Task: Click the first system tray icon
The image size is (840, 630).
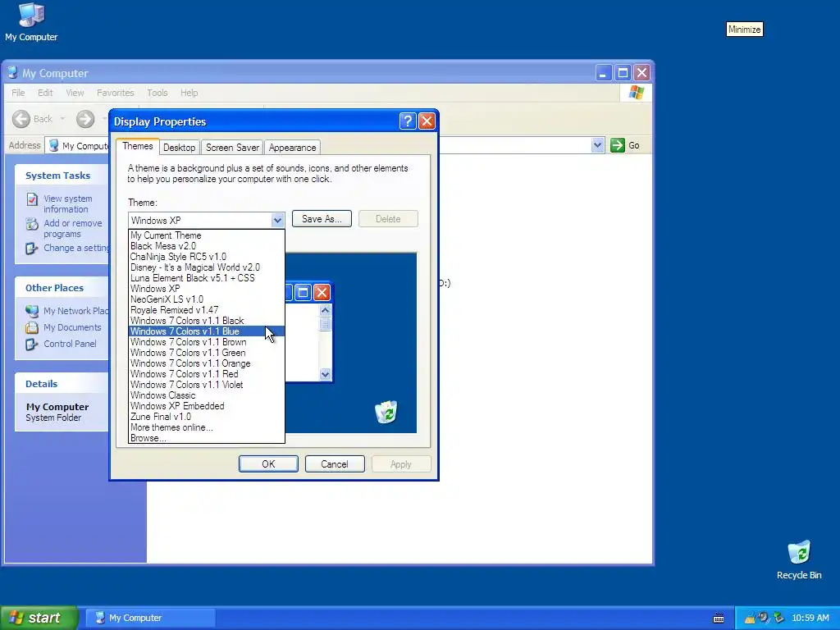Action: pyautogui.click(x=750, y=619)
